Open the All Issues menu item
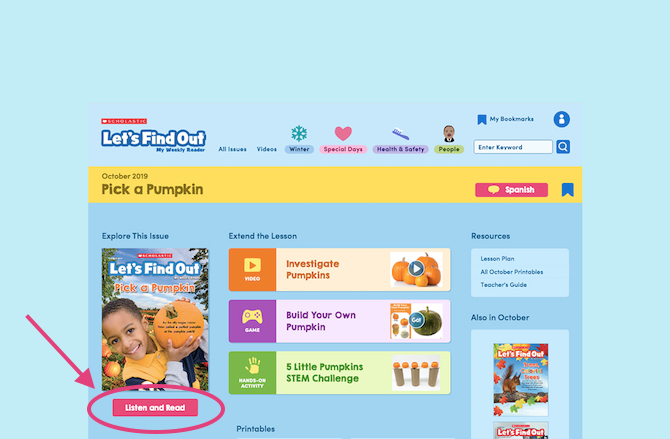670x439 pixels. click(232, 149)
